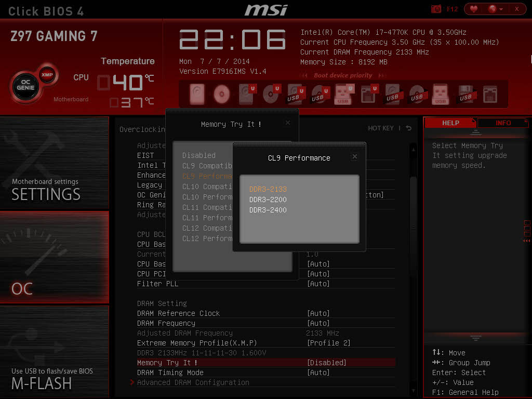532x399 pixels.
Task: Select Disabled in Memory Try It list
Action: click(x=199, y=155)
